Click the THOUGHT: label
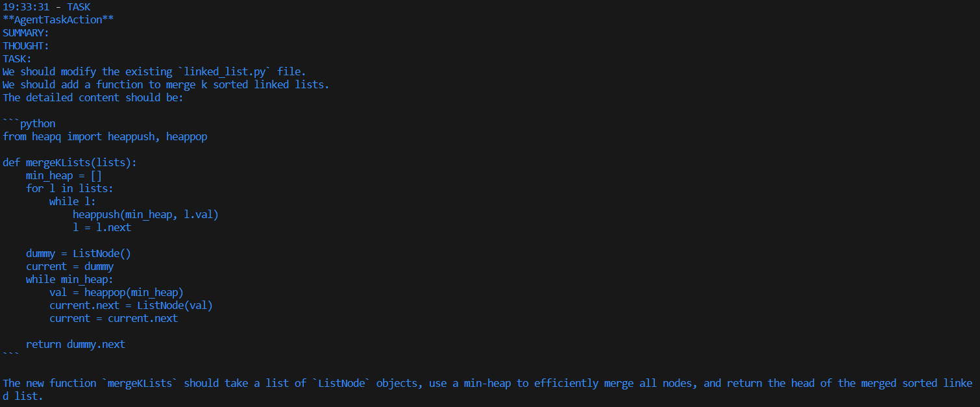 [x=26, y=45]
